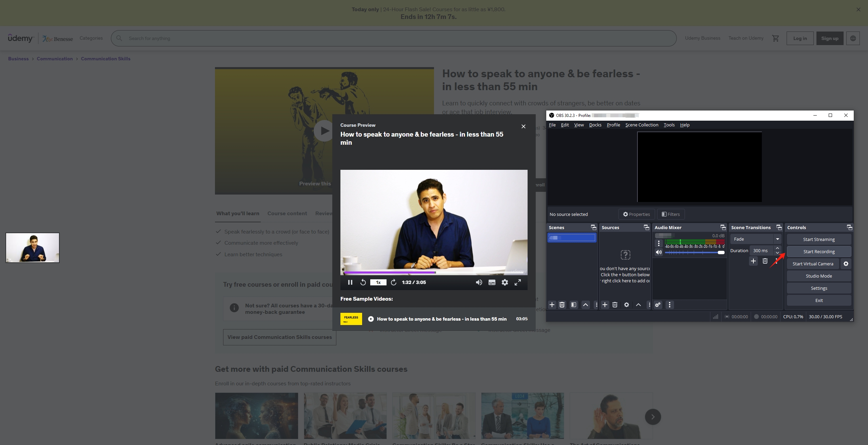Click the OBS Tools menu item

pyautogui.click(x=669, y=125)
